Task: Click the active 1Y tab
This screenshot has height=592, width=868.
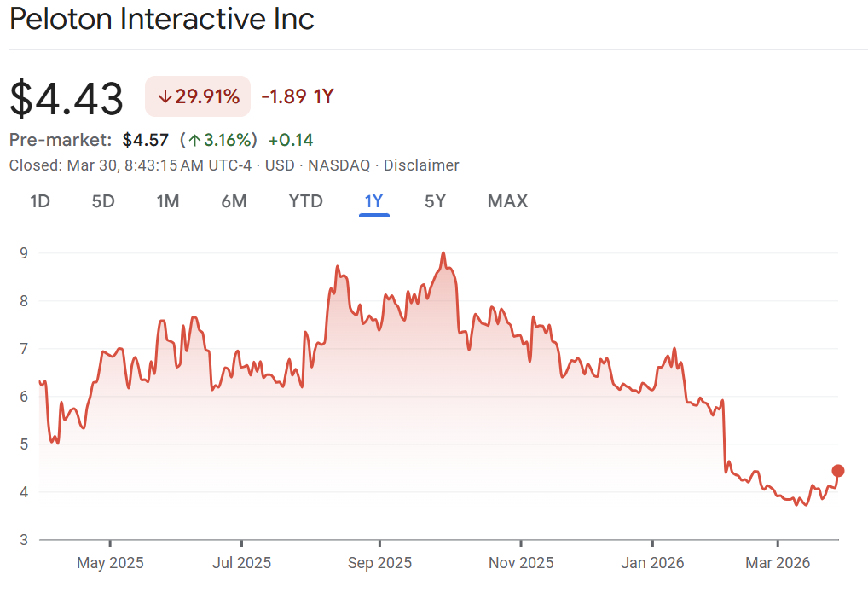Action: 373,201
